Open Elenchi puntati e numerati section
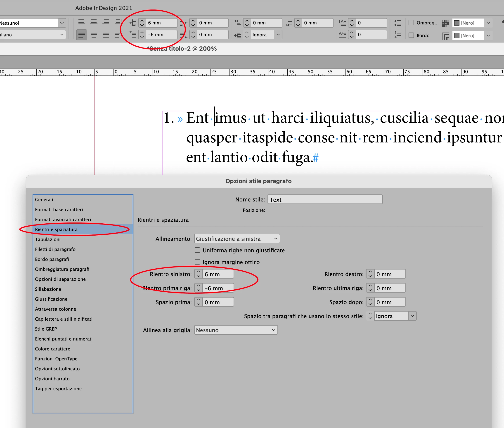The height and width of the screenshot is (428, 504). 64,339
